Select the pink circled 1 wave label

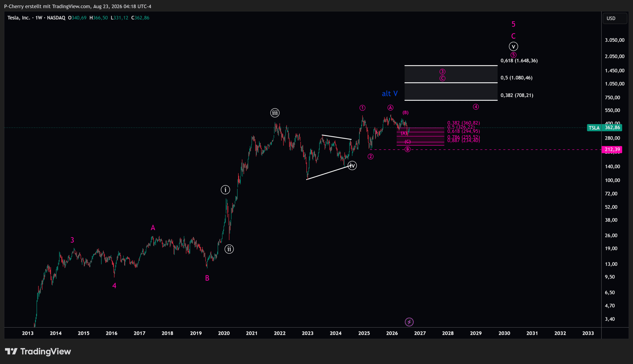point(362,108)
